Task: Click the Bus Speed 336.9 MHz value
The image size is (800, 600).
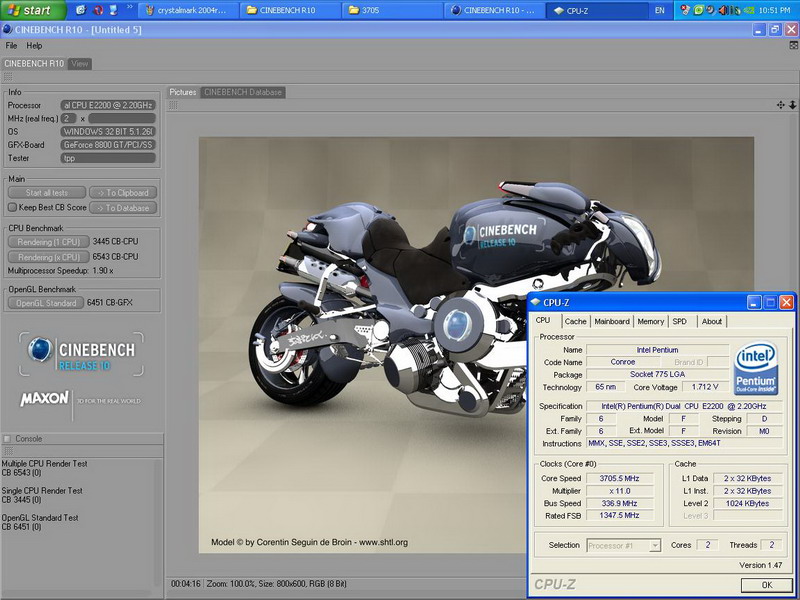Action: click(x=619, y=504)
